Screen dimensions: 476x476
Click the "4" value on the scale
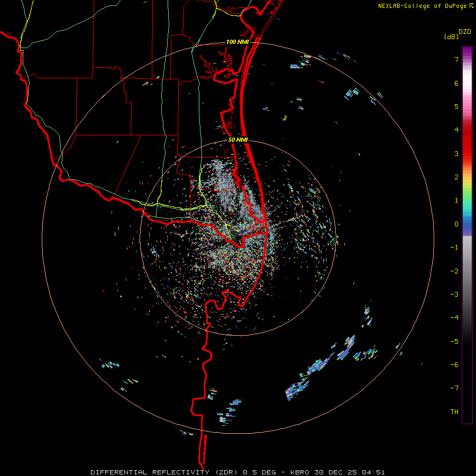456,130
